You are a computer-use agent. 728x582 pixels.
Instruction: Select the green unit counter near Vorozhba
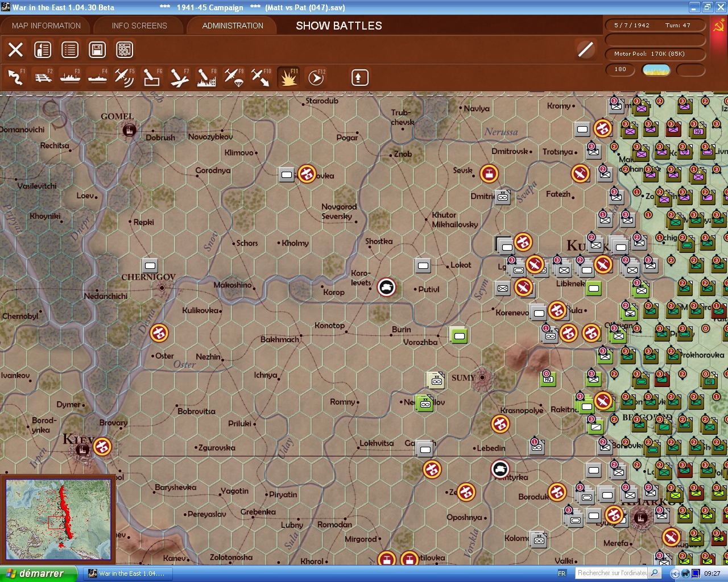click(x=459, y=335)
